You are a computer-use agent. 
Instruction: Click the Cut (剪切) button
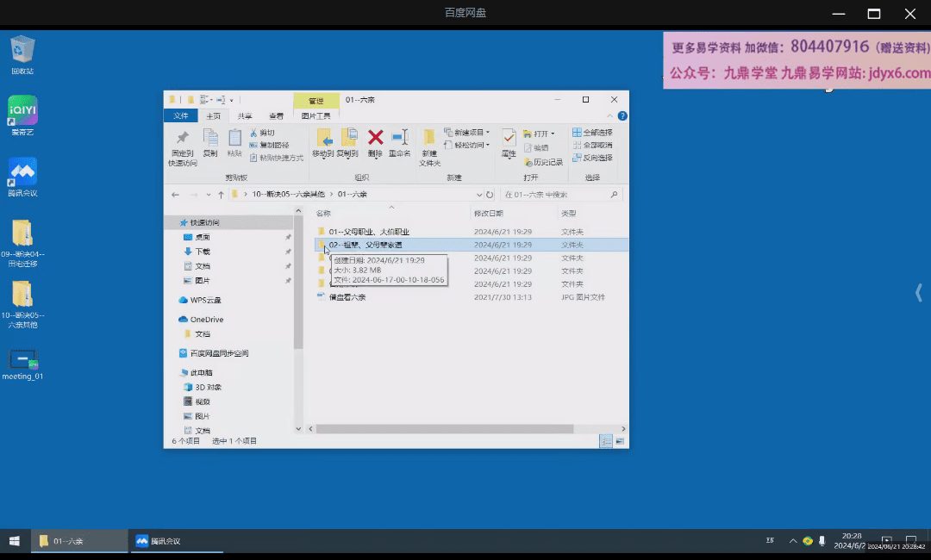263,133
